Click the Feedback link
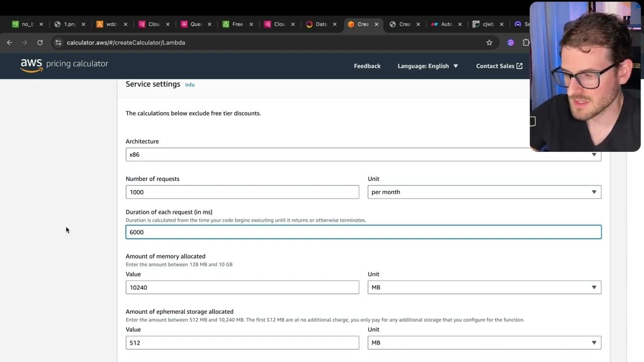This screenshot has height=362, width=644. [367, 66]
